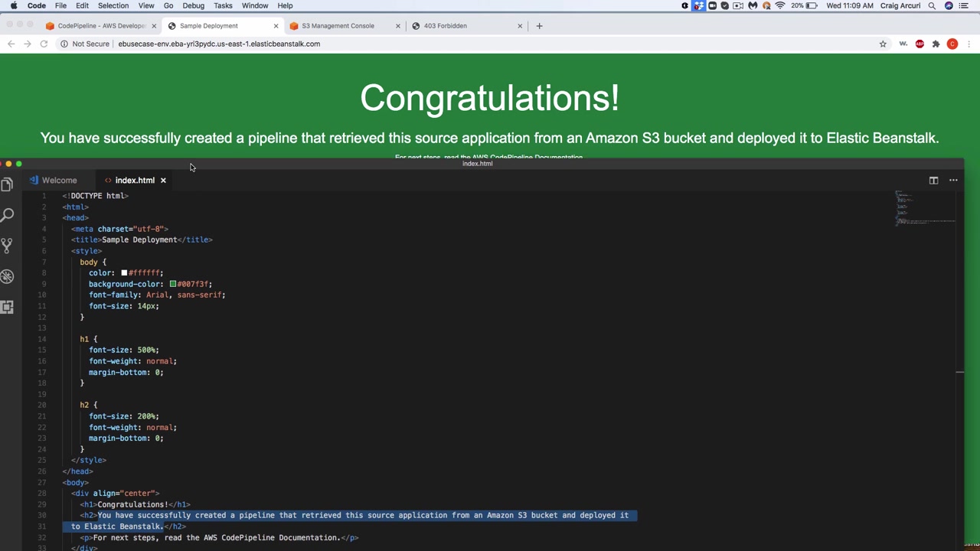Open the 403 Forbidden browser tab
Screen dimensions: 980x551
pos(445,26)
